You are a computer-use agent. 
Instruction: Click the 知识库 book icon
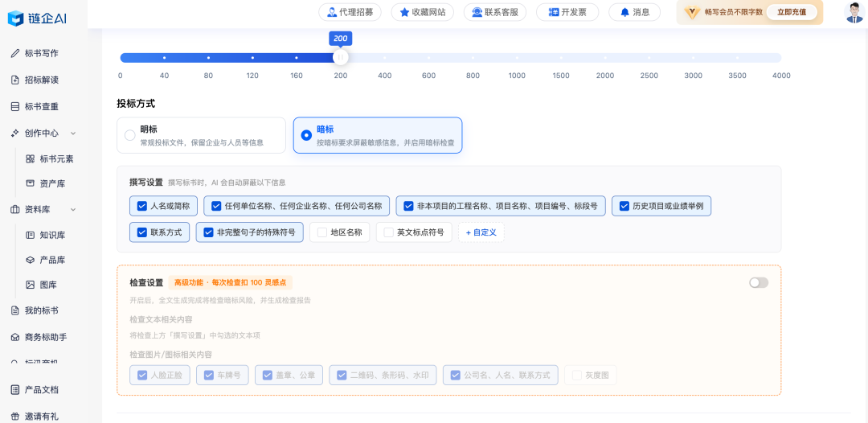pos(31,236)
